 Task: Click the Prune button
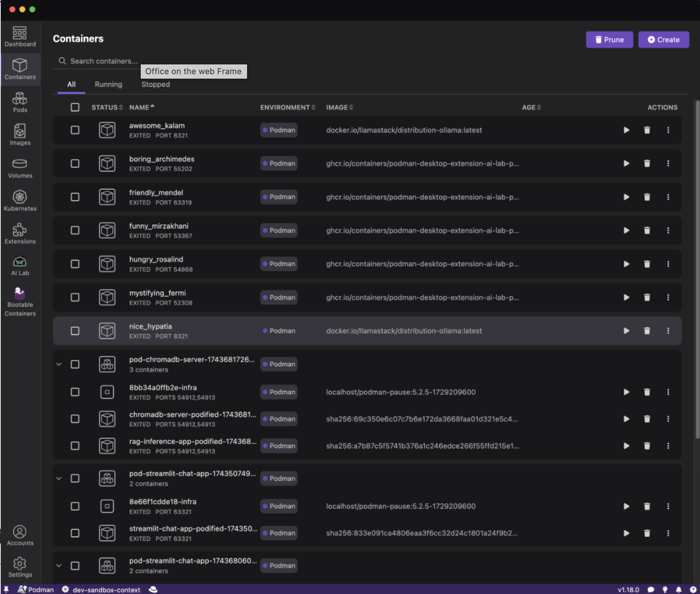point(609,40)
